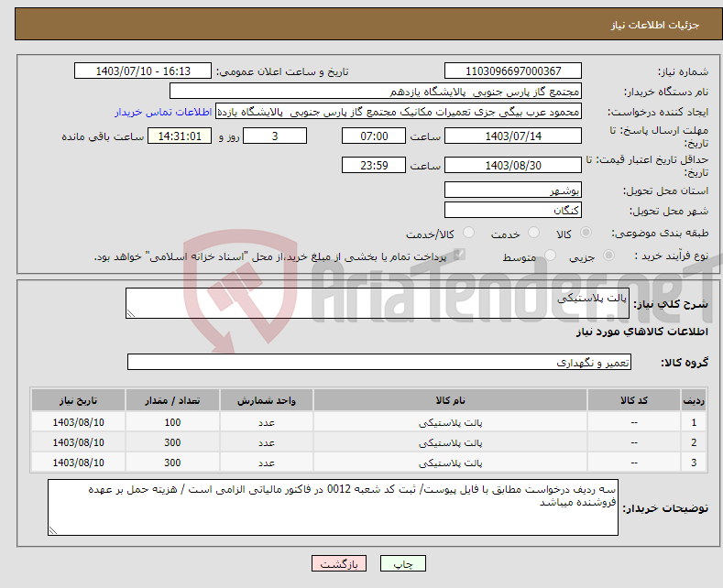This screenshot has height=588, width=723.
Task: Select the کالا/خدمت radio button
Action: 468,233
